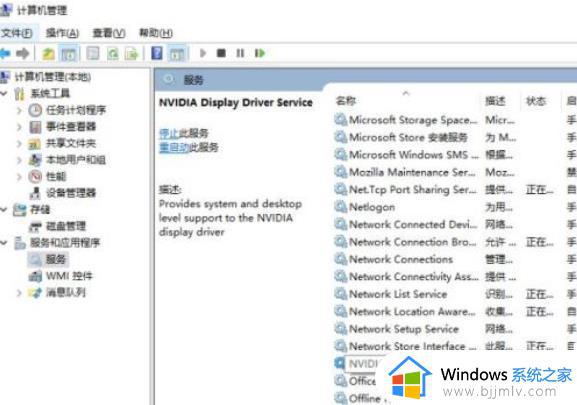Image resolution: width=577 pixels, height=405 pixels.
Task: Click gear icon of the NVIDIA service row
Action: pos(340,363)
